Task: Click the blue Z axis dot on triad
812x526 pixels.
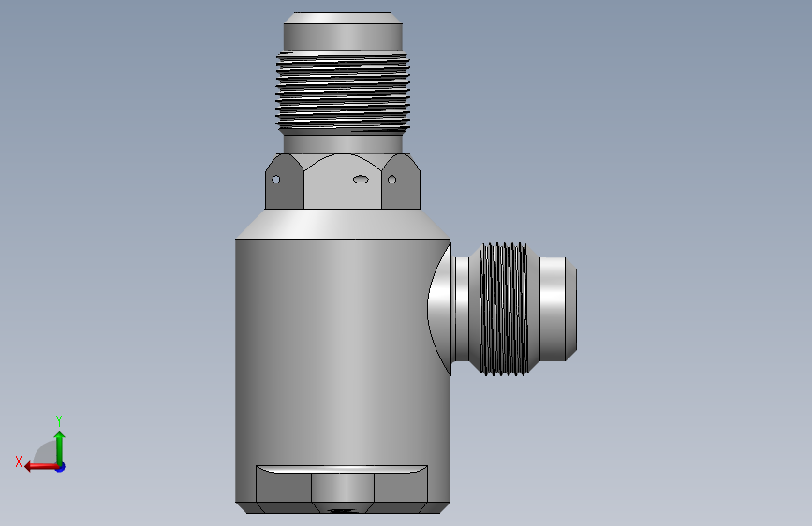Action: tap(61, 467)
